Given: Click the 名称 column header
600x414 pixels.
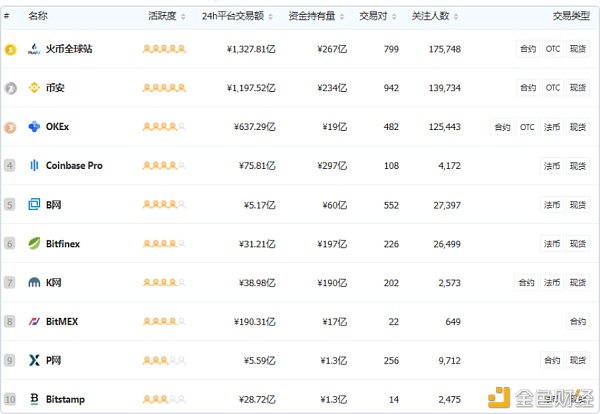Looking at the screenshot, I should click(x=38, y=16).
